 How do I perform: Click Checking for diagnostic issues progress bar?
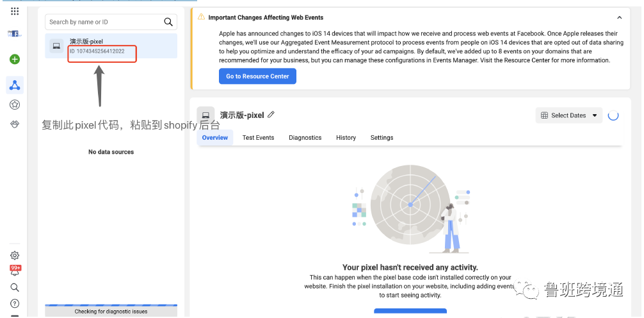pyautogui.click(x=111, y=310)
